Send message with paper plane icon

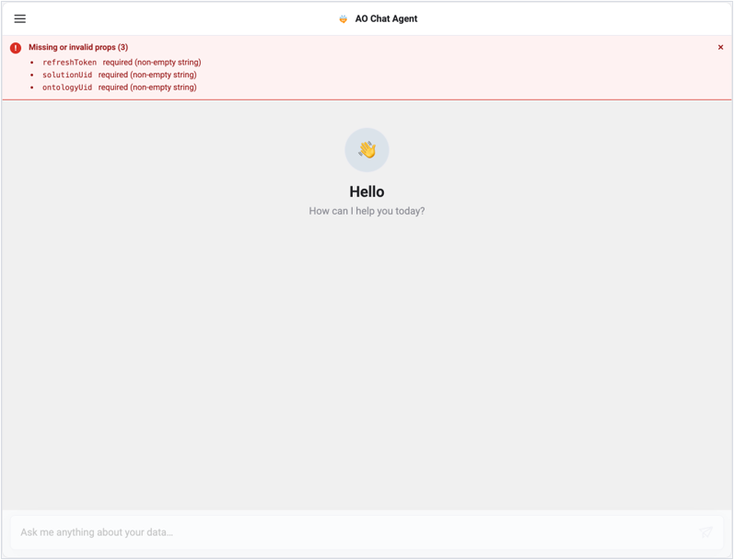[x=705, y=532]
